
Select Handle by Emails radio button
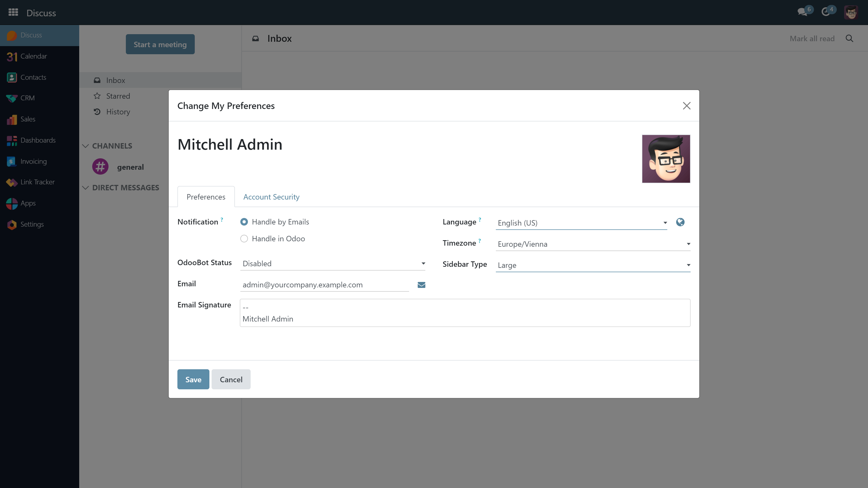pyautogui.click(x=244, y=222)
